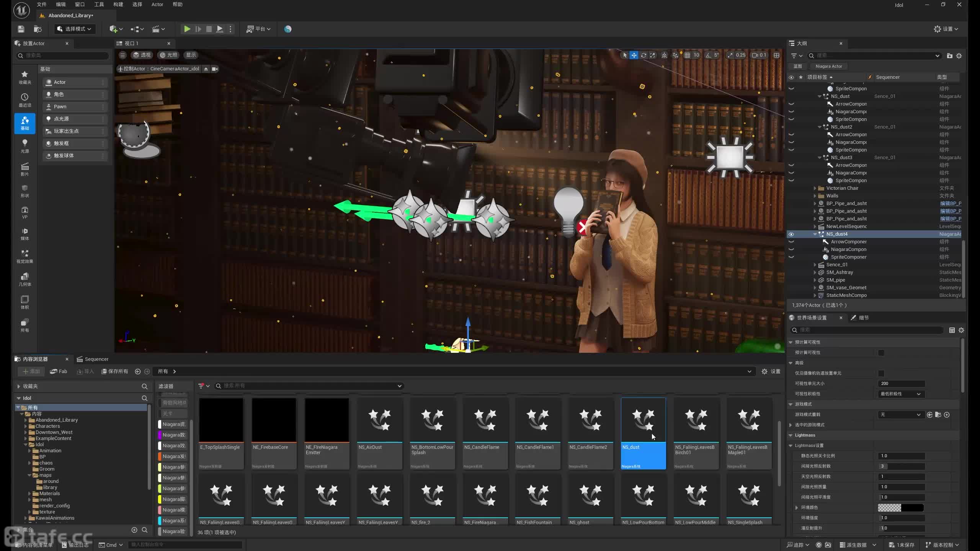
Task: Collapse the NS_dust4 tree item
Action: pos(815,234)
